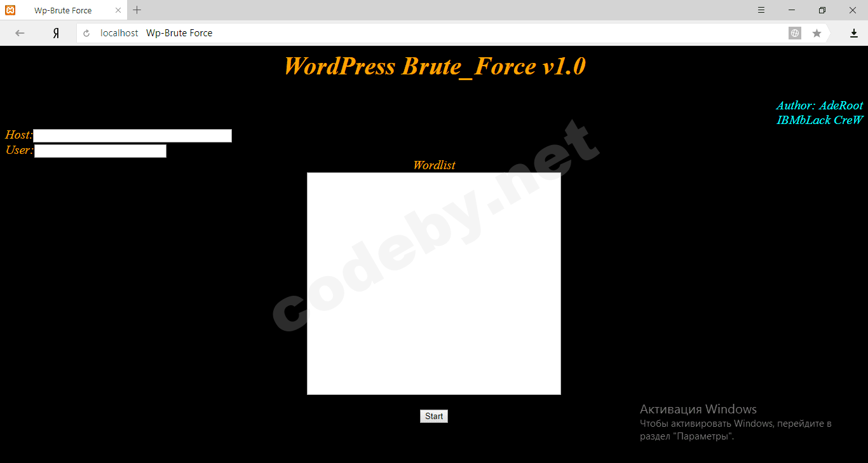Bookmark this page with the star icon
The width and height of the screenshot is (868, 463).
817,33
